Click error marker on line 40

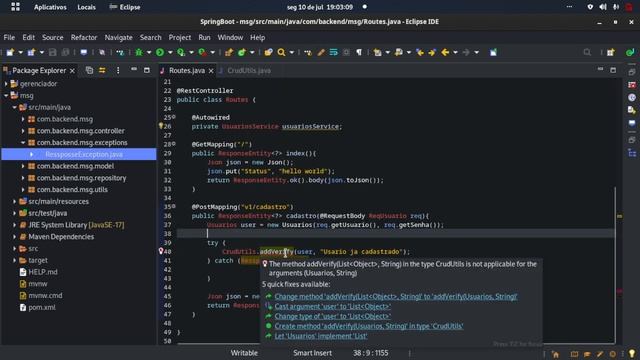[x=161, y=251]
